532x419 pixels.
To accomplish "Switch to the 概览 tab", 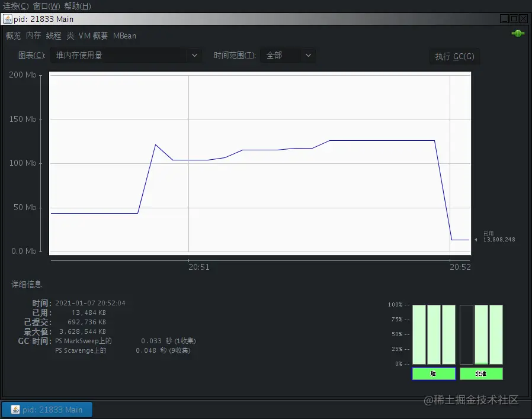I will [x=13, y=36].
